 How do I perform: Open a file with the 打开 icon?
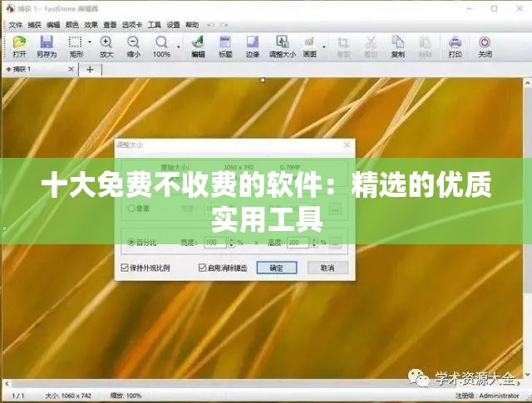tap(20, 47)
